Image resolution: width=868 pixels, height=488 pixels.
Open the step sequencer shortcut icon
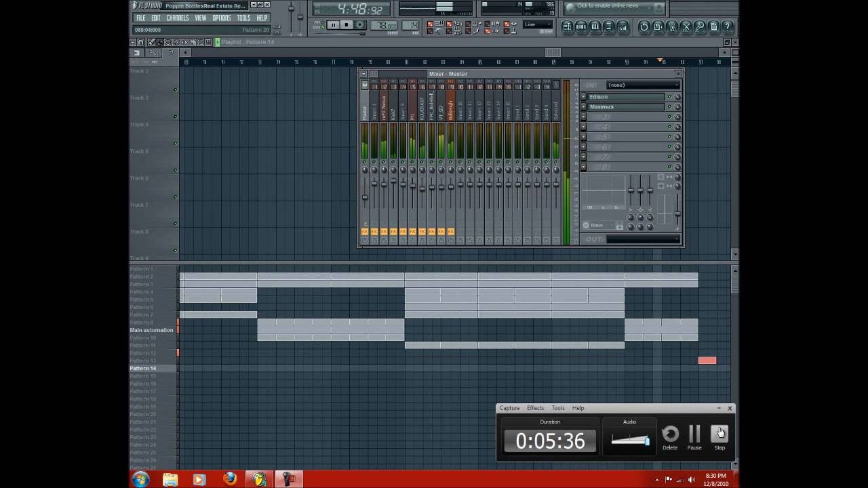580,26
